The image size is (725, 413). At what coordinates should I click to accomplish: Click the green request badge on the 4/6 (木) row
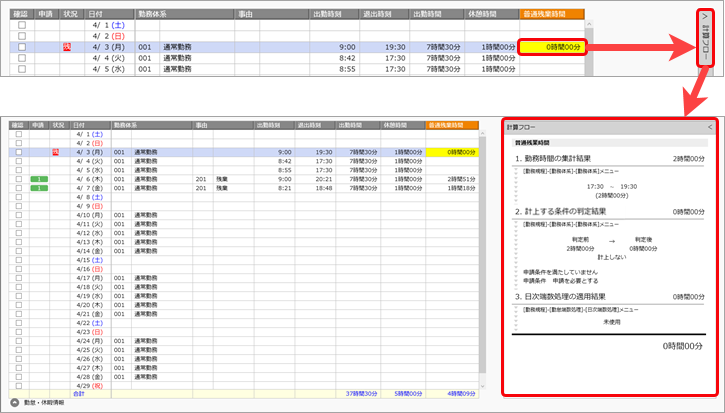(x=39, y=179)
